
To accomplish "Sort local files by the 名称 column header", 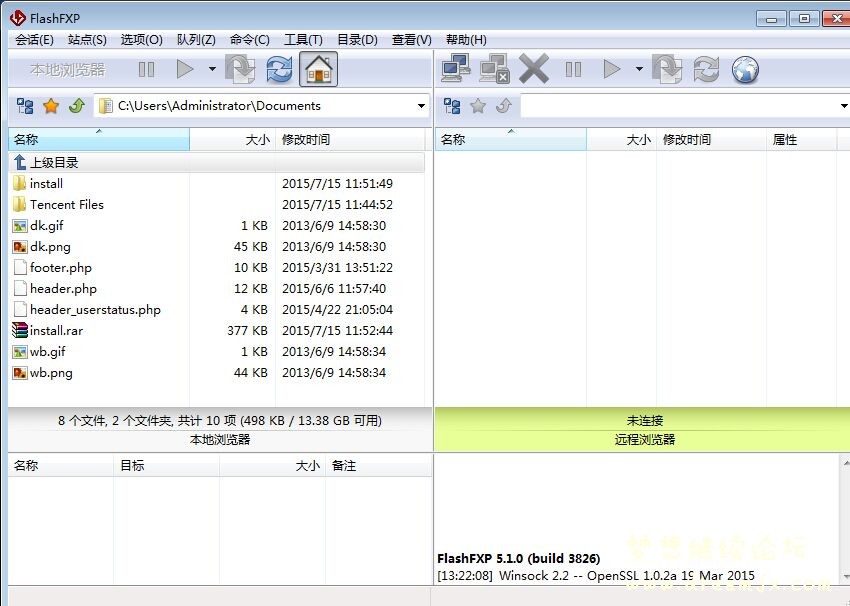I will (99, 139).
